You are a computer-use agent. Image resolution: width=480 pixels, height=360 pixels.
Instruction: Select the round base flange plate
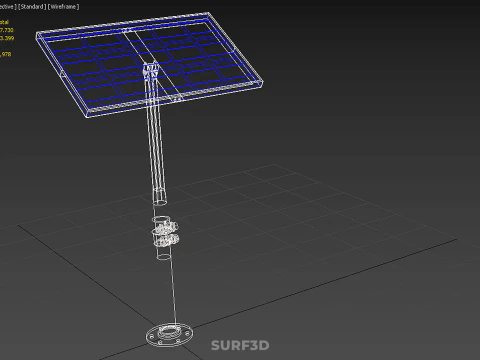click(169, 335)
